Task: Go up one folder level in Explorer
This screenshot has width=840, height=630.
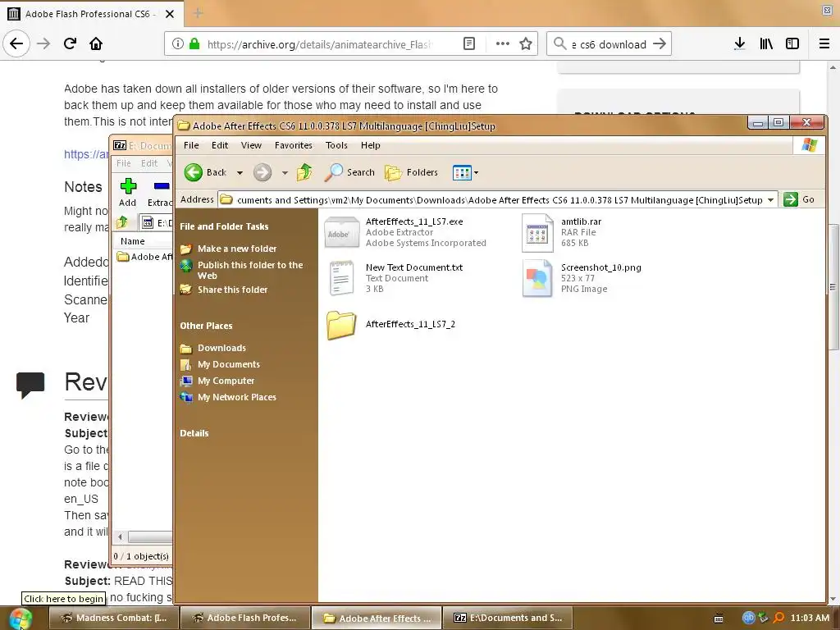Action: 304,172
